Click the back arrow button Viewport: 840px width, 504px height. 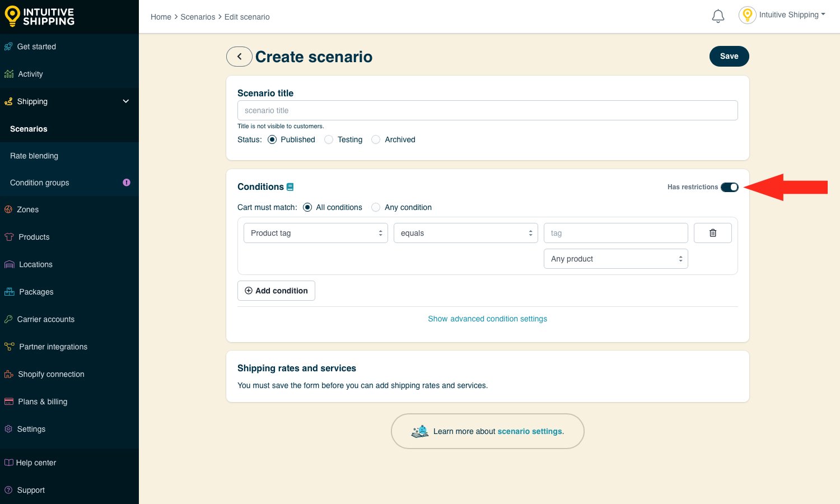(x=239, y=57)
